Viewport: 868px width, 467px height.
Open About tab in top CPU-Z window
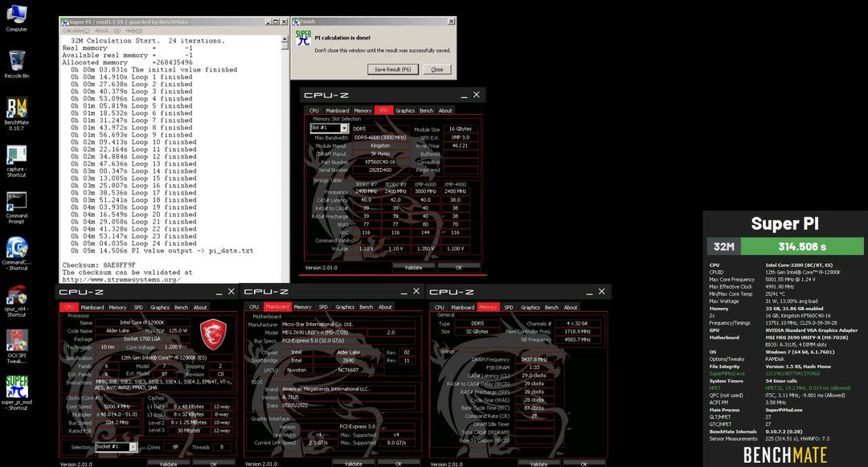tap(445, 110)
